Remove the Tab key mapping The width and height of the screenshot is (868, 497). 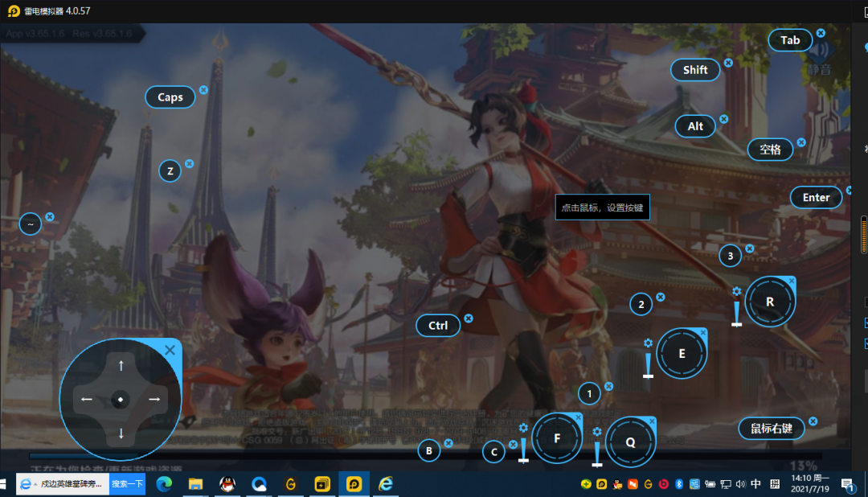(821, 33)
